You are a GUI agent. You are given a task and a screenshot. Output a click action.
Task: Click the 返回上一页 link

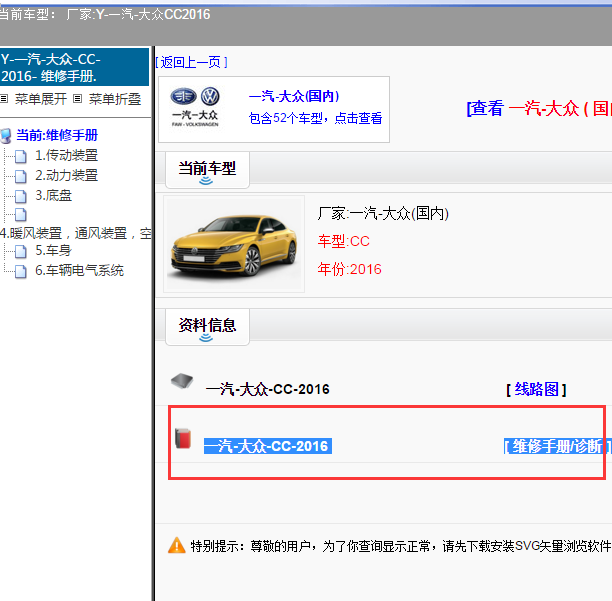tap(191, 62)
